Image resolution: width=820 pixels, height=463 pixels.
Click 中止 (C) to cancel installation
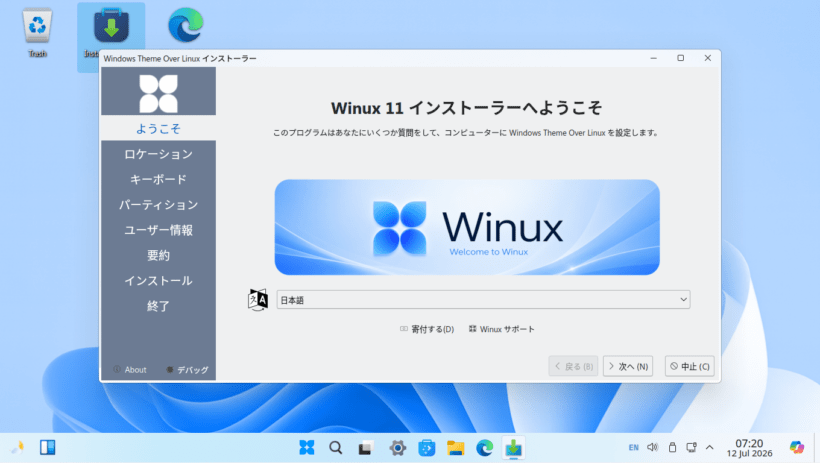(x=690, y=366)
